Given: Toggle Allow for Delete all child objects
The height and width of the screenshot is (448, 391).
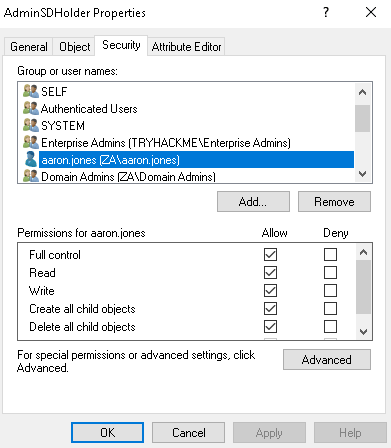Looking at the screenshot, I should coord(270,327).
